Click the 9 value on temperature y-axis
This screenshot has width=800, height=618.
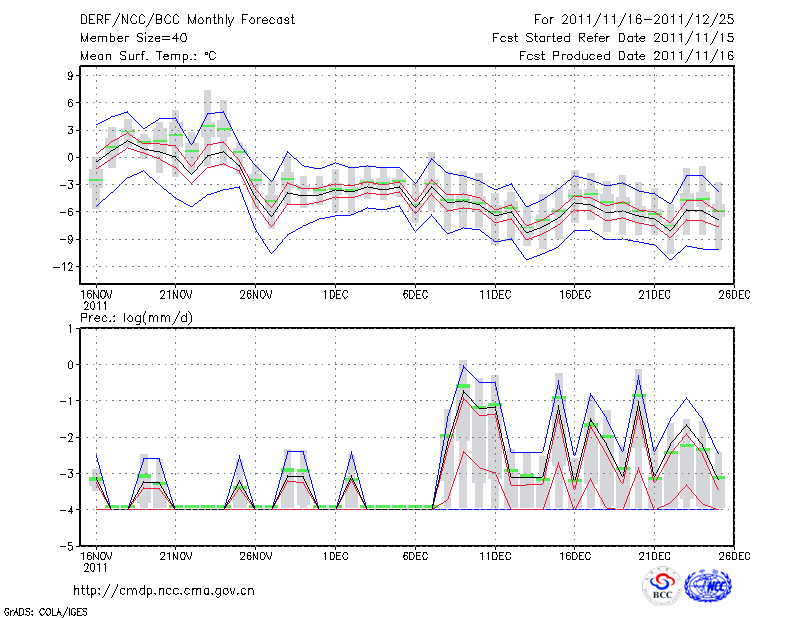[x=70, y=75]
